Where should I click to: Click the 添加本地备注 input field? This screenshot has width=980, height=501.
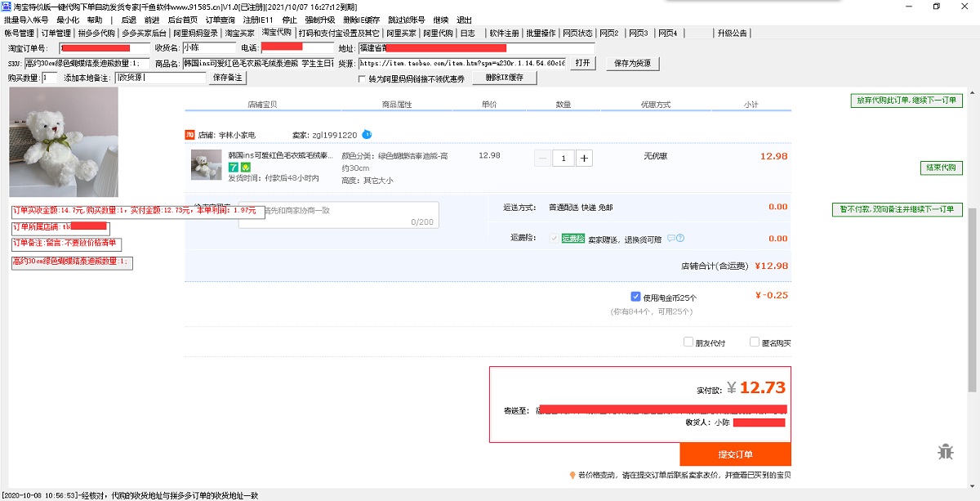coord(160,78)
